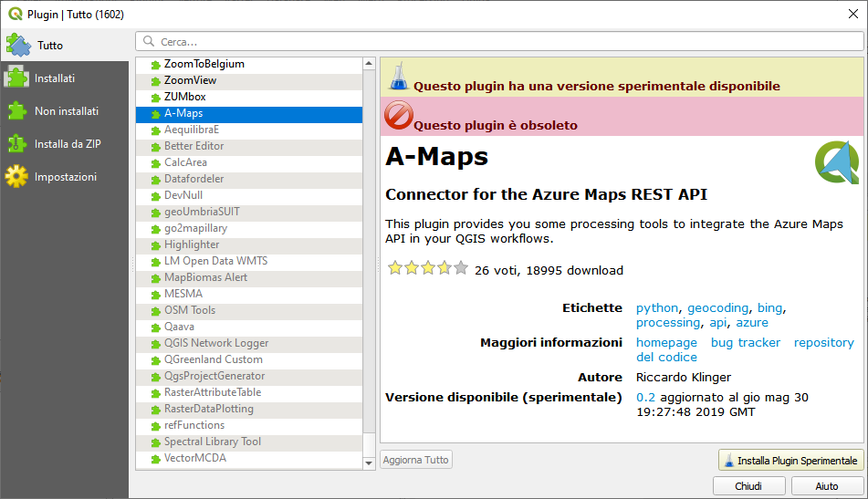
Task: Click the go2mapillary plugin puzzle icon
Action: tap(156, 229)
